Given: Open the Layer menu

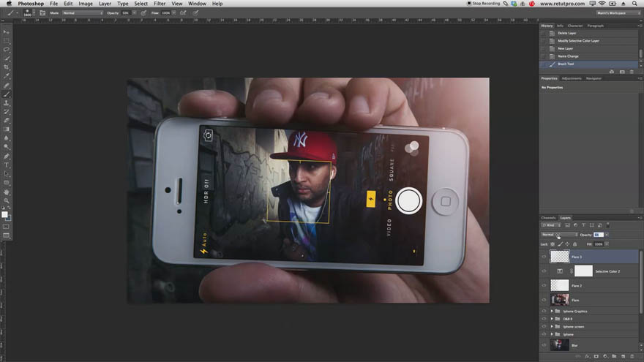Looking at the screenshot, I should pyautogui.click(x=105, y=4).
